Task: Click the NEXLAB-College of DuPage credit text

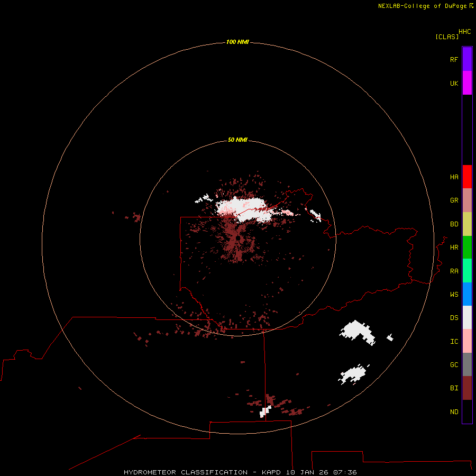Action: (423, 6)
